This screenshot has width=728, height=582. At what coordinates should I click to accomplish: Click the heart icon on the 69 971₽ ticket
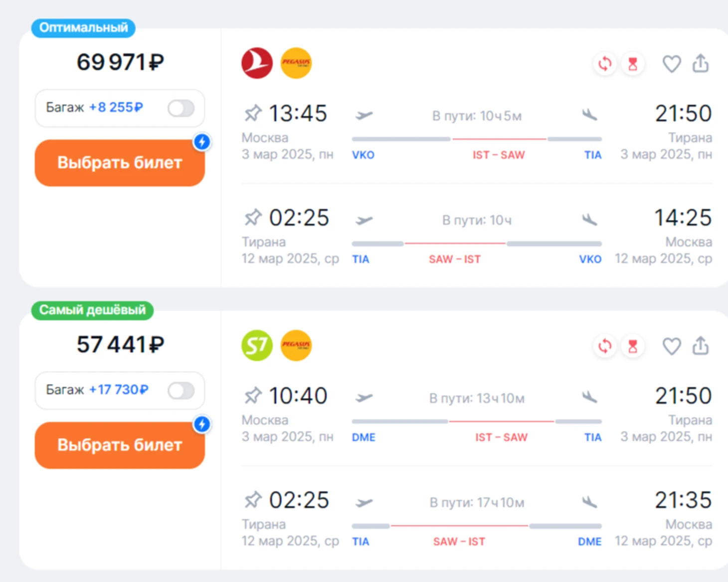click(x=671, y=64)
